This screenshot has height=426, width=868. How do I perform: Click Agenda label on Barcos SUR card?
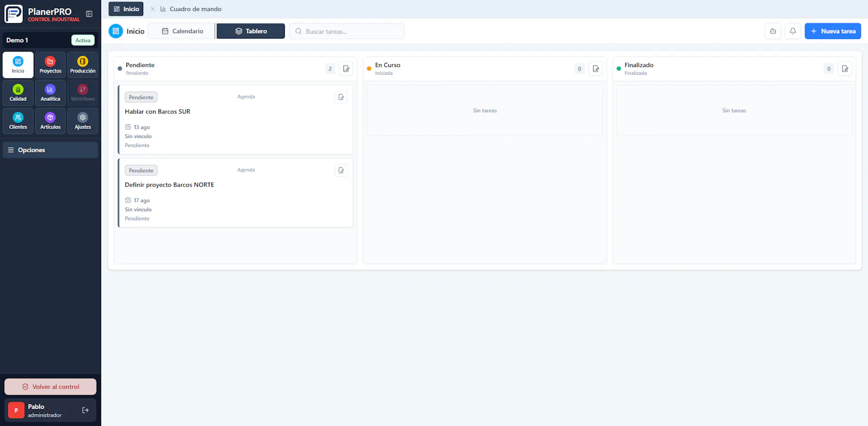pyautogui.click(x=246, y=96)
